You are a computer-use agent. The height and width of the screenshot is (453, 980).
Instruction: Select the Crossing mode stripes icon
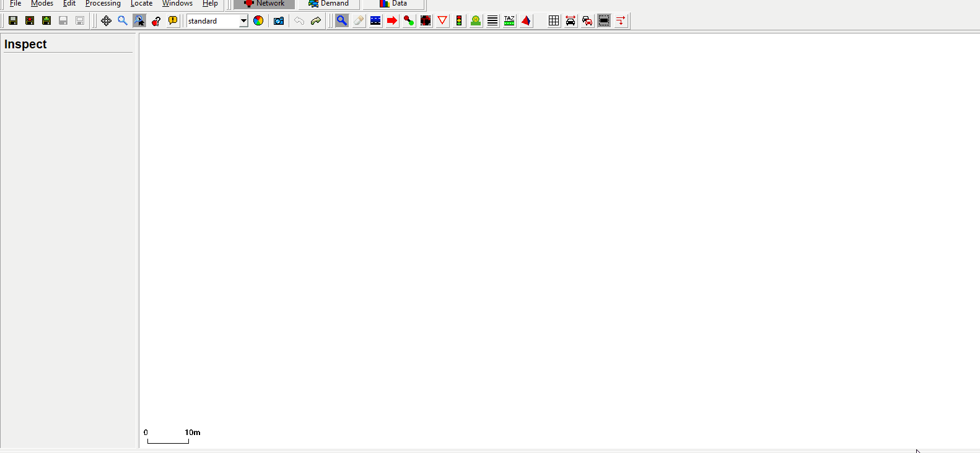pyautogui.click(x=492, y=20)
